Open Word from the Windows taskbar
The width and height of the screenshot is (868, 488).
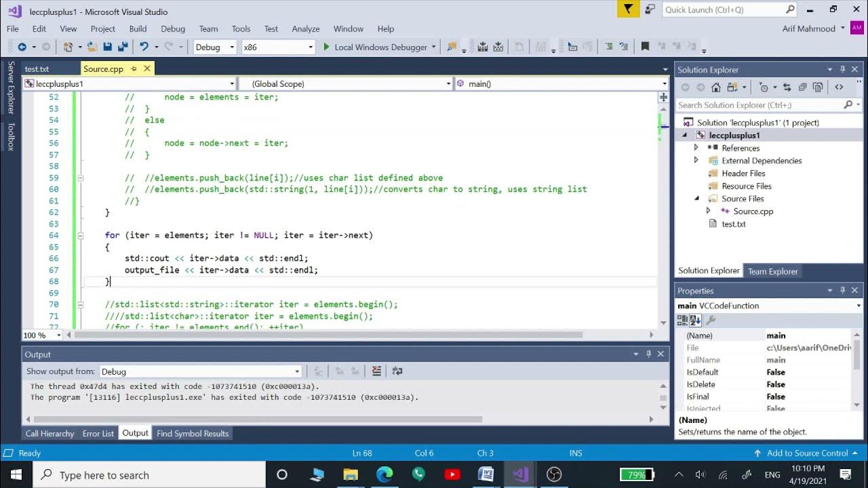[486, 474]
